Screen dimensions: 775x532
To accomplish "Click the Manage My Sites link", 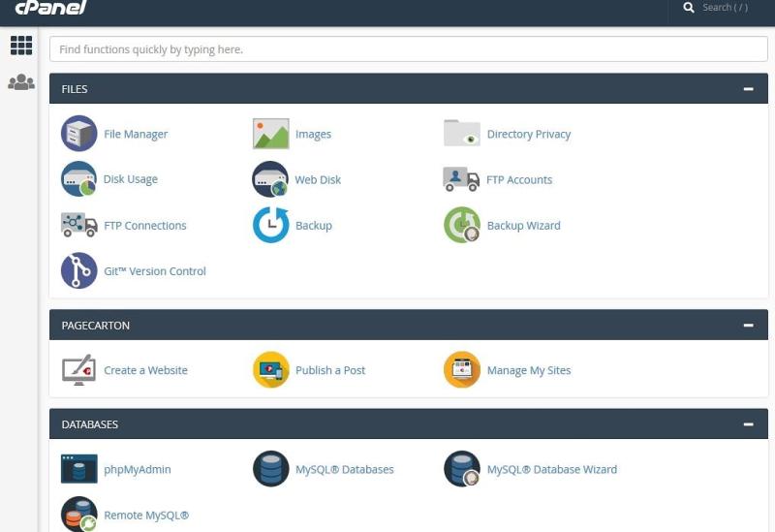I will (529, 370).
